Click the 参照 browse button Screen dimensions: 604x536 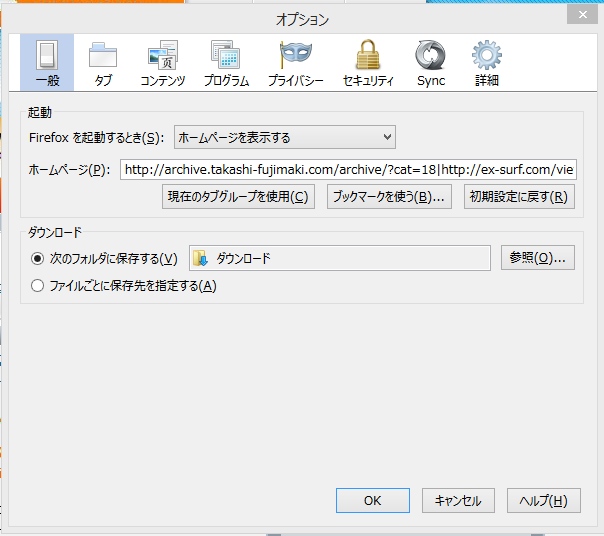(538, 258)
